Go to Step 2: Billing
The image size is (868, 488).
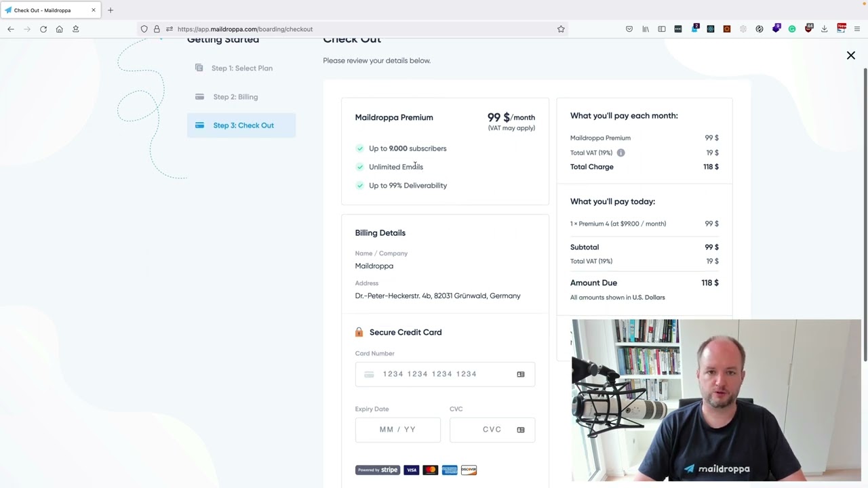click(x=241, y=97)
